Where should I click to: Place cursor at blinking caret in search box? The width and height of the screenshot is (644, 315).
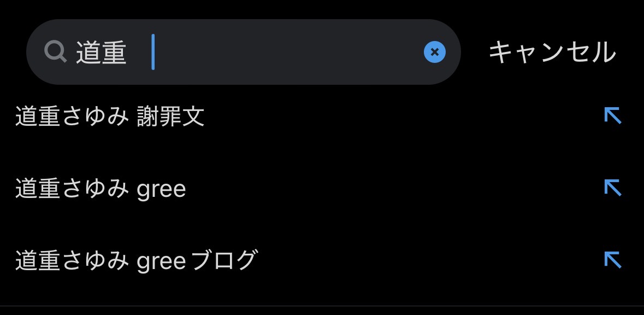point(153,52)
